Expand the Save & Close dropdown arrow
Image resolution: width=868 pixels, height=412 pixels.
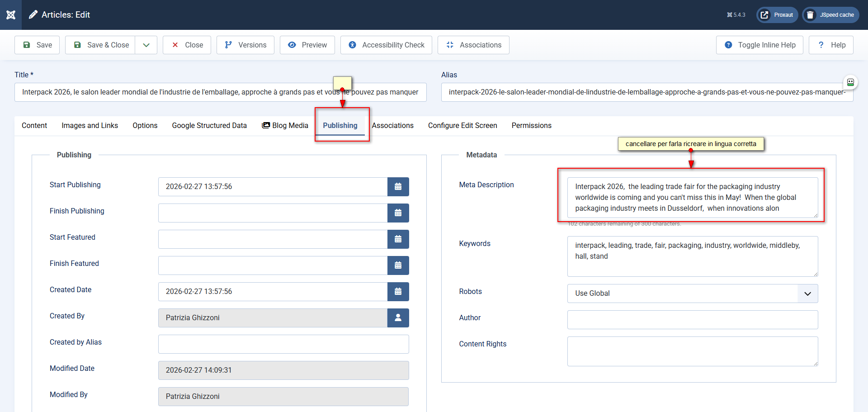click(146, 45)
